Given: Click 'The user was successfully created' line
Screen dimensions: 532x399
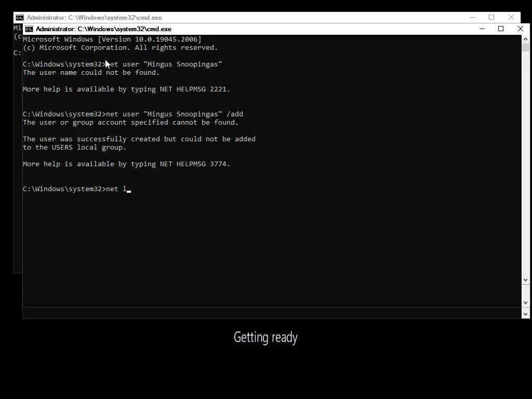Looking at the screenshot, I should (x=139, y=139).
